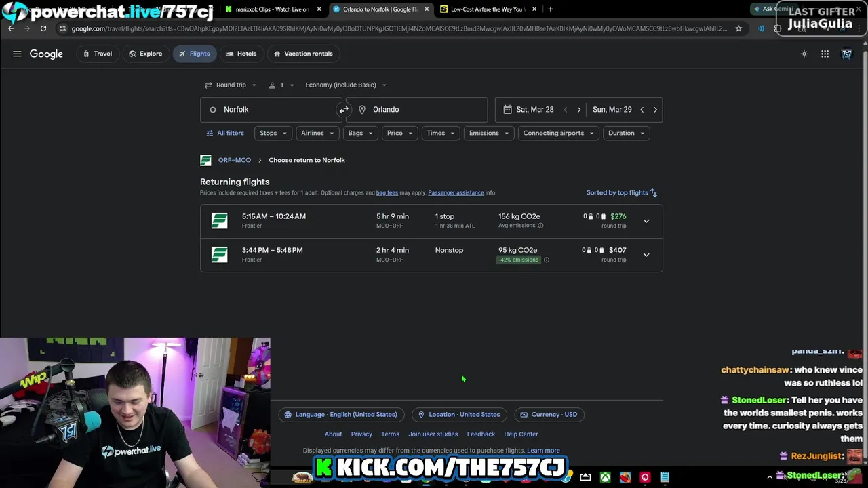Image resolution: width=868 pixels, height=488 pixels.
Task: Show -42% emissions info icon
Action: (547, 260)
